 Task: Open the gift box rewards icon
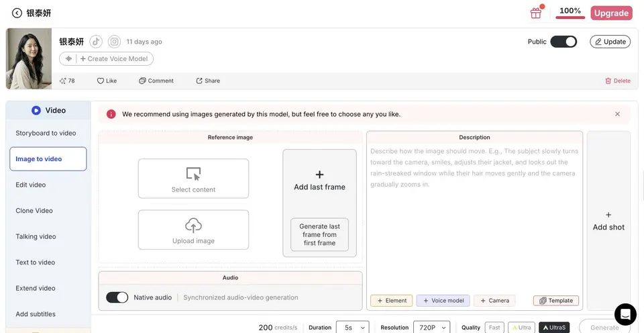click(x=536, y=13)
